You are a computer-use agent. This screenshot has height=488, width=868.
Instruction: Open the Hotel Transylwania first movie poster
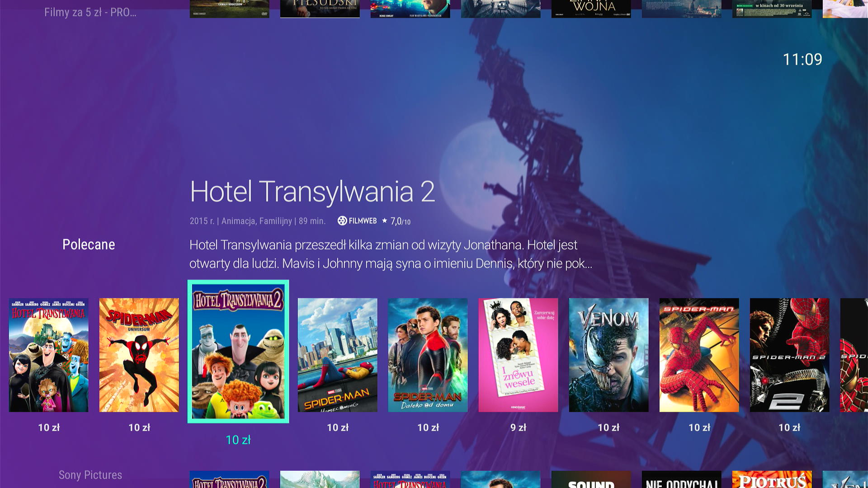coord(49,355)
